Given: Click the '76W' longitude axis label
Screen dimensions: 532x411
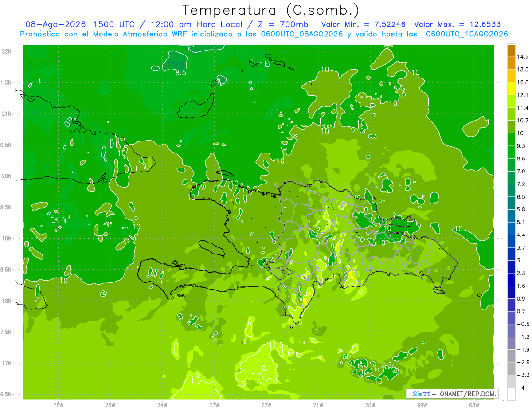Looking at the screenshot, I should [x=58, y=404].
